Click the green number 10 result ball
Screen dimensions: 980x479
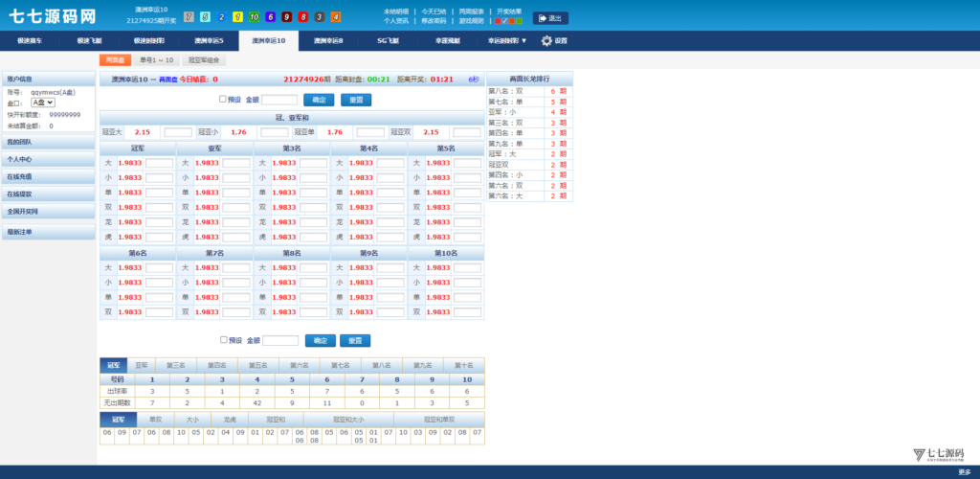click(x=254, y=17)
